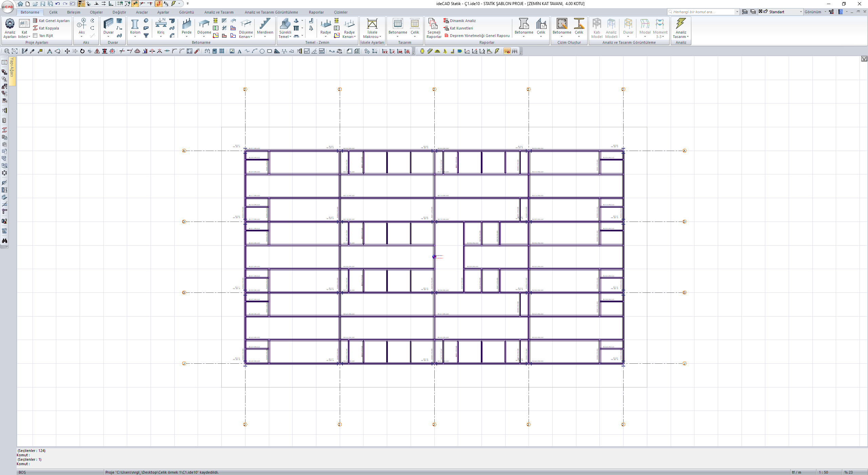Click the rotate tool in toolbar

point(82,51)
